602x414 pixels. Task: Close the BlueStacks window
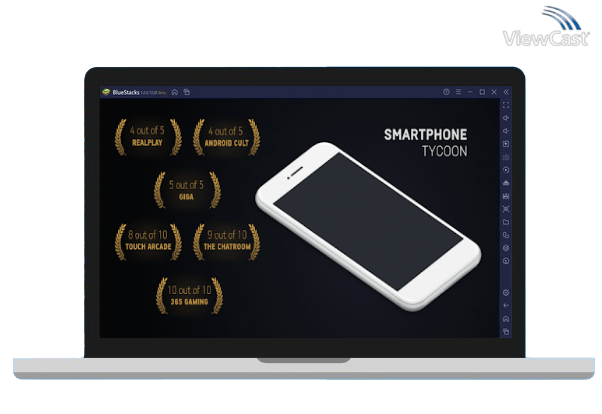point(494,92)
